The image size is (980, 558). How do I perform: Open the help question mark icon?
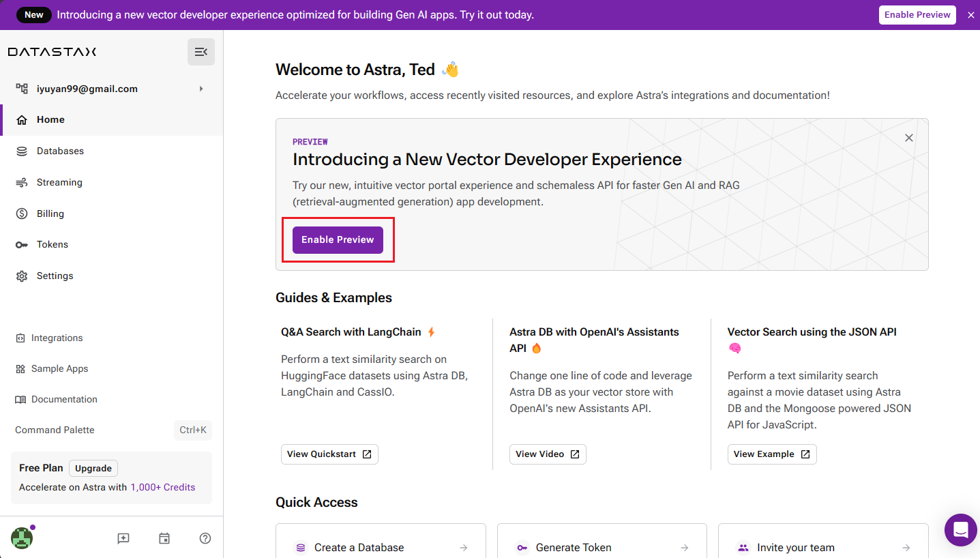(x=205, y=538)
